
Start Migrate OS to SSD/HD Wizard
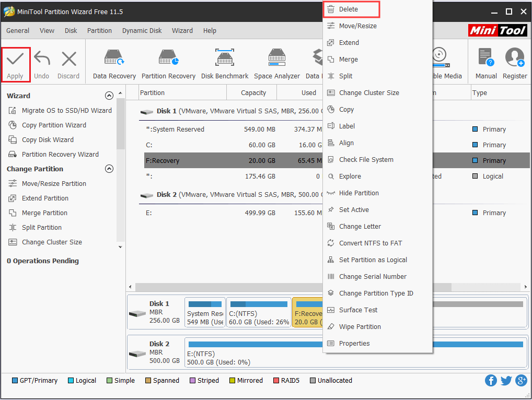[x=64, y=110]
